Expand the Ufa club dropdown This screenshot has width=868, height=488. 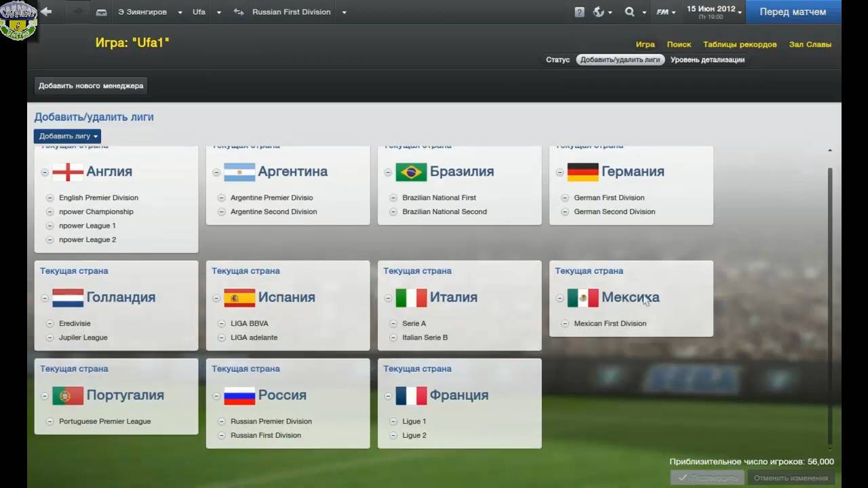[218, 12]
